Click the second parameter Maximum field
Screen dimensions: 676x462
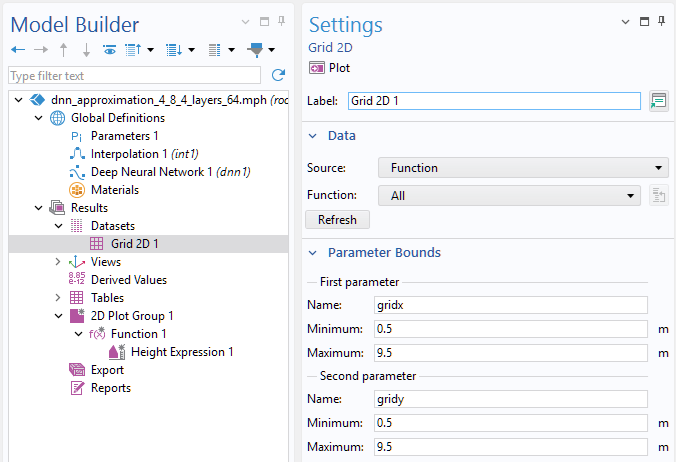coord(510,447)
